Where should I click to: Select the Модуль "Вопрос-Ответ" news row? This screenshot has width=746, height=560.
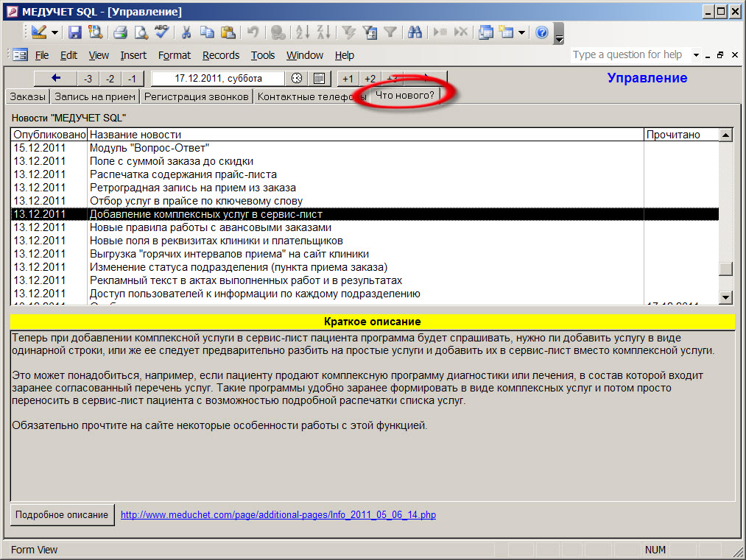365,148
